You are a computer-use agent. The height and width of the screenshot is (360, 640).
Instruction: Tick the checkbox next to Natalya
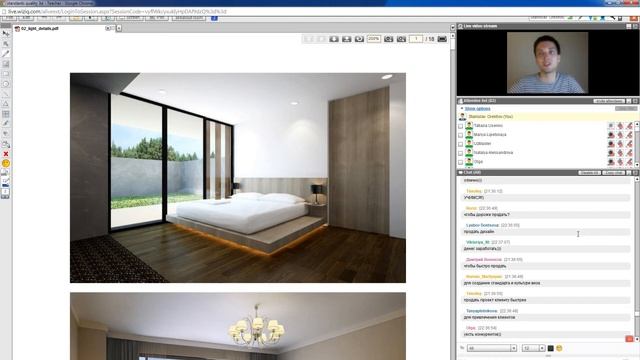coord(460,153)
